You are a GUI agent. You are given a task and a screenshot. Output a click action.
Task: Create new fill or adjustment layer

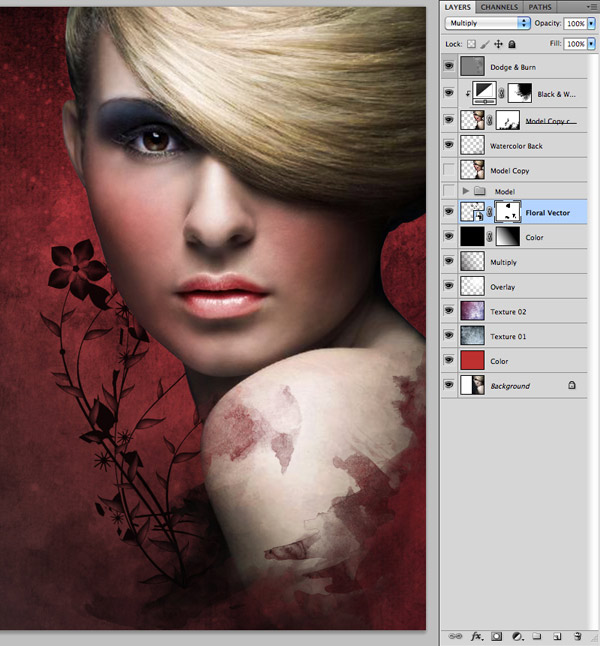(517, 635)
